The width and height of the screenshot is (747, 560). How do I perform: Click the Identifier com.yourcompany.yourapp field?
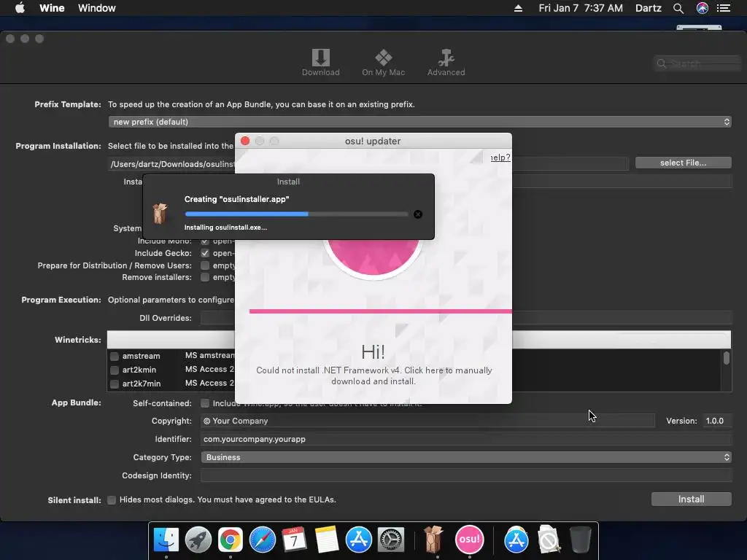coord(466,439)
